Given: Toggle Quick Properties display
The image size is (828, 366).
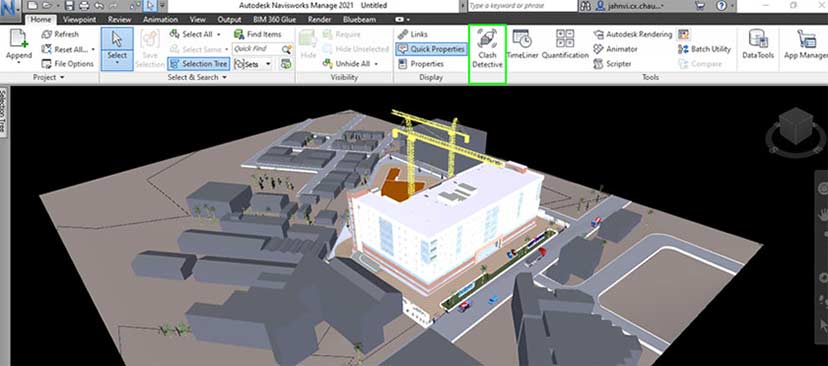Looking at the screenshot, I should [x=431, y=49].
